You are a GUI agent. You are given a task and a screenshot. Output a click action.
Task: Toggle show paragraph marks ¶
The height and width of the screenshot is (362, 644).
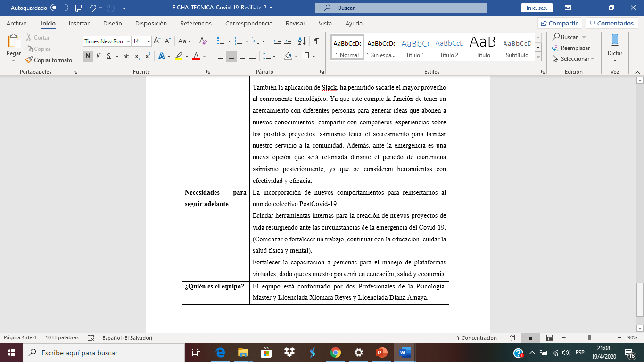(316, 41)
